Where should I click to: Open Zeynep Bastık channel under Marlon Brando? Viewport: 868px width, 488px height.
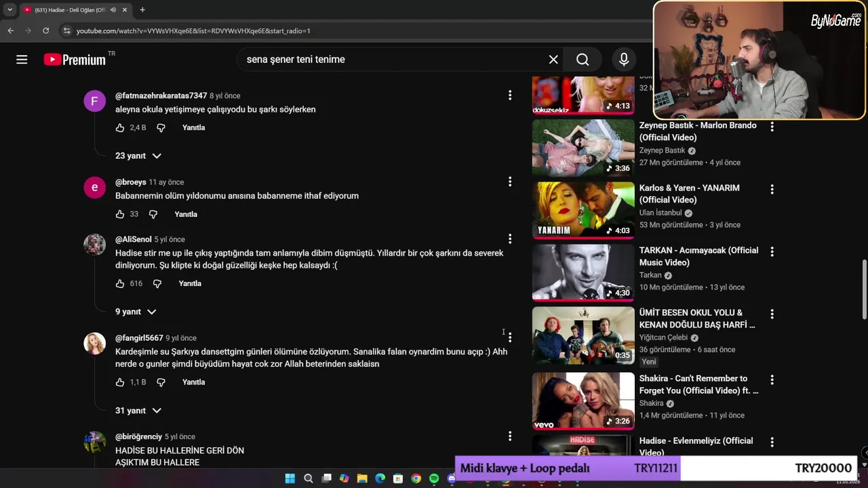pyautogui.click(x=662, y=150)
